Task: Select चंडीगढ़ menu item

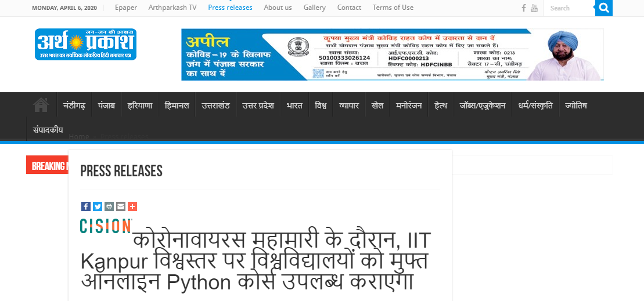Action: click(74, 105)
